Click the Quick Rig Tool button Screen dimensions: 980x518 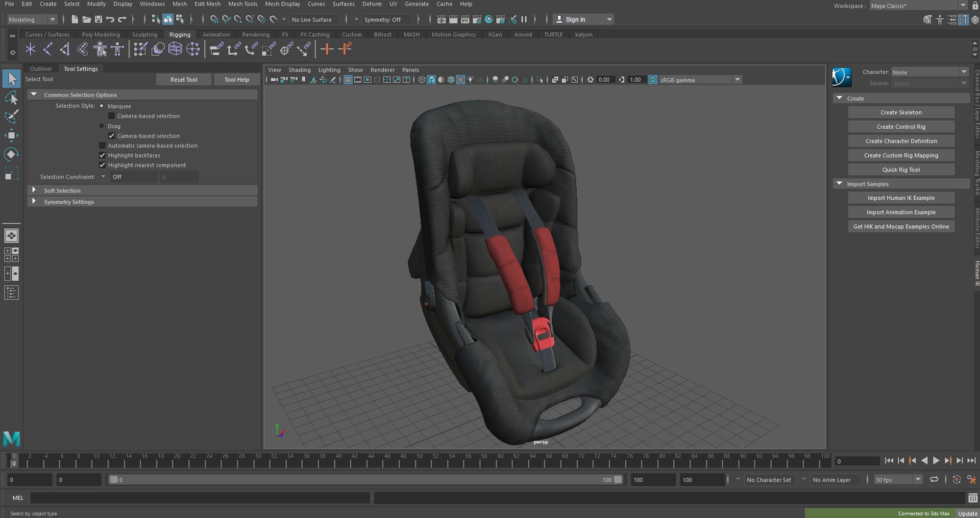coord(901,170)
